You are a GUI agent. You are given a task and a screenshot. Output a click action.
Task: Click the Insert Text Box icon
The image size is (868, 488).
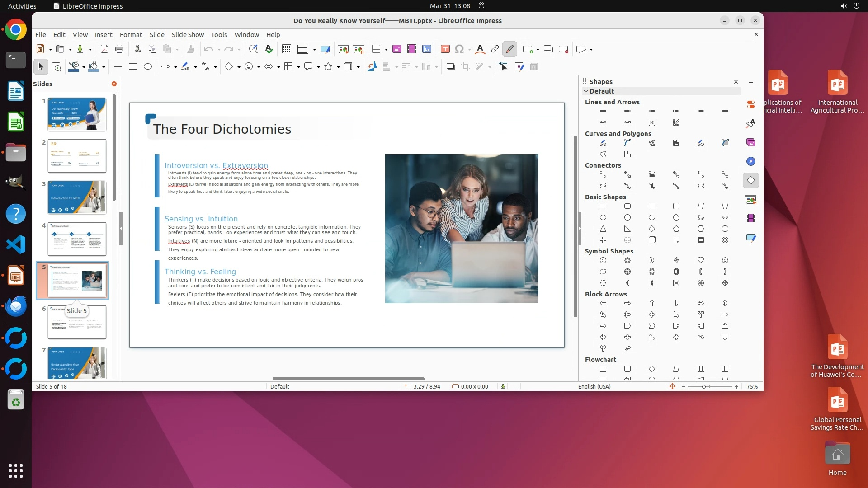pyautogui.click(x=445, y=49)
